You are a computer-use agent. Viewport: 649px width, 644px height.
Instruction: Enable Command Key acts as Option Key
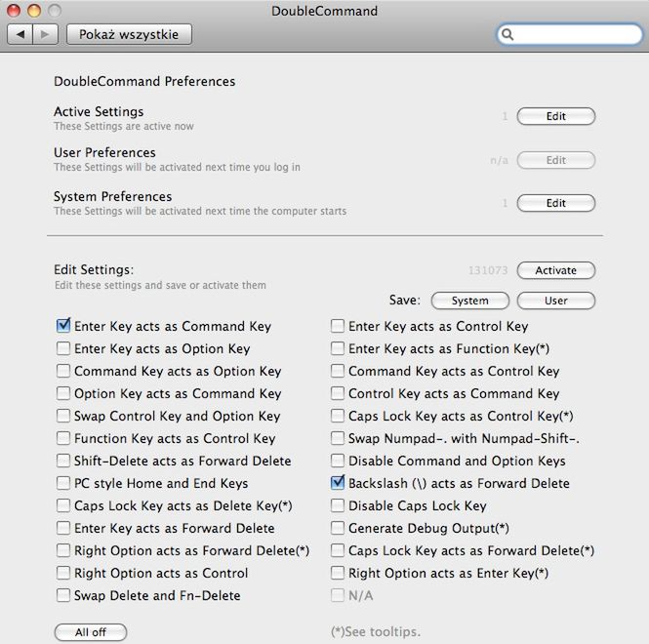[63, 371]
